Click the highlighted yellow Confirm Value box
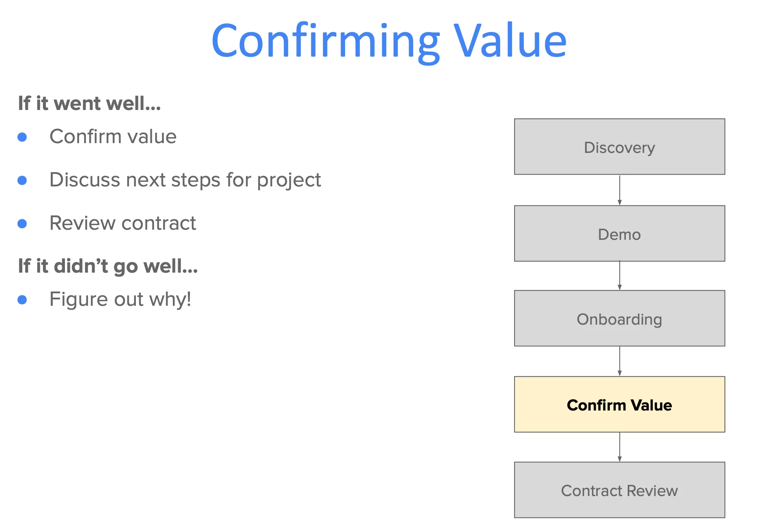Viewport: 783px width, 532px height. [619, 405]
